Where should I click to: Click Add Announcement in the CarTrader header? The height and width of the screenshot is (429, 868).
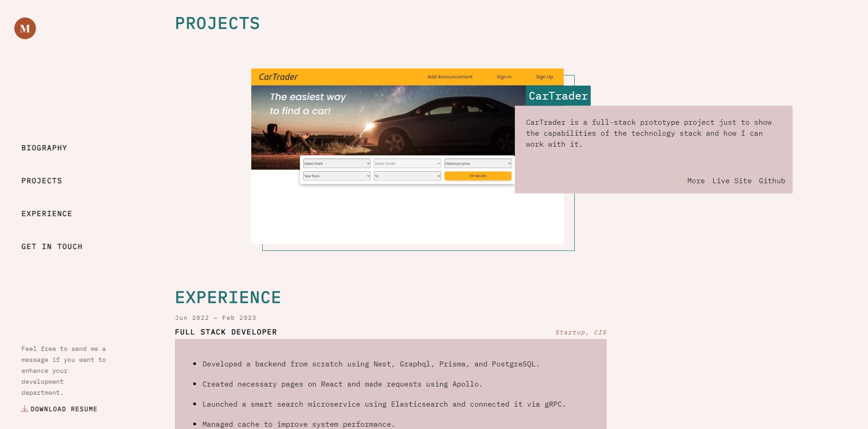(450, 77)
